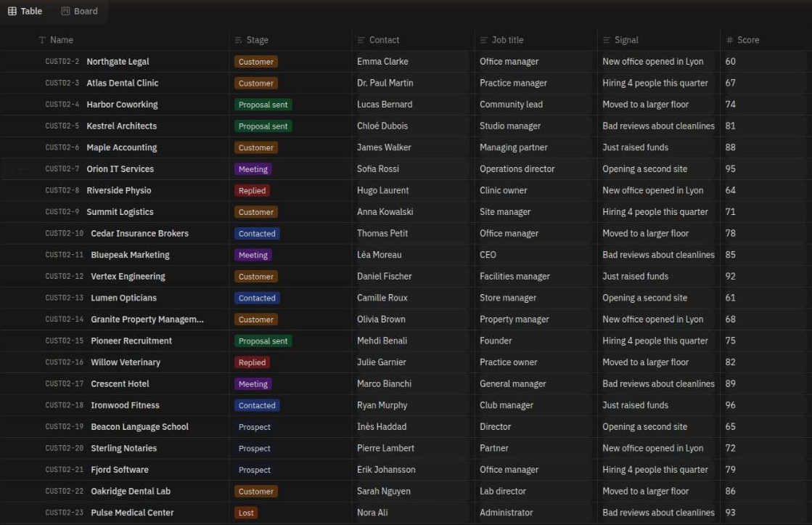Open the Bluepeak Marketing record
Screen dimensions: 812x525
(130, 255)
